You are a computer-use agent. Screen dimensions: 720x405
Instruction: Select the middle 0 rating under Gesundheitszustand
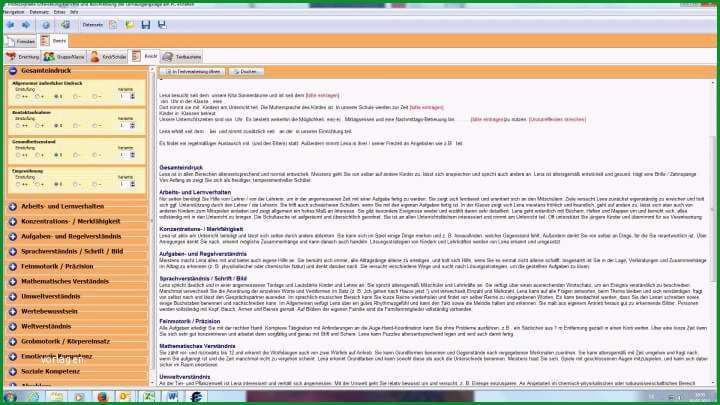(x=56, y=155)
